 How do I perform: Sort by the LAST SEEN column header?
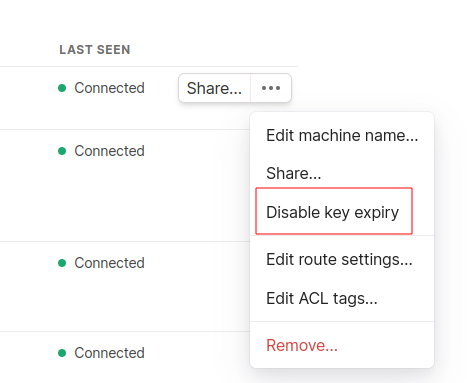tap(95, 50)
